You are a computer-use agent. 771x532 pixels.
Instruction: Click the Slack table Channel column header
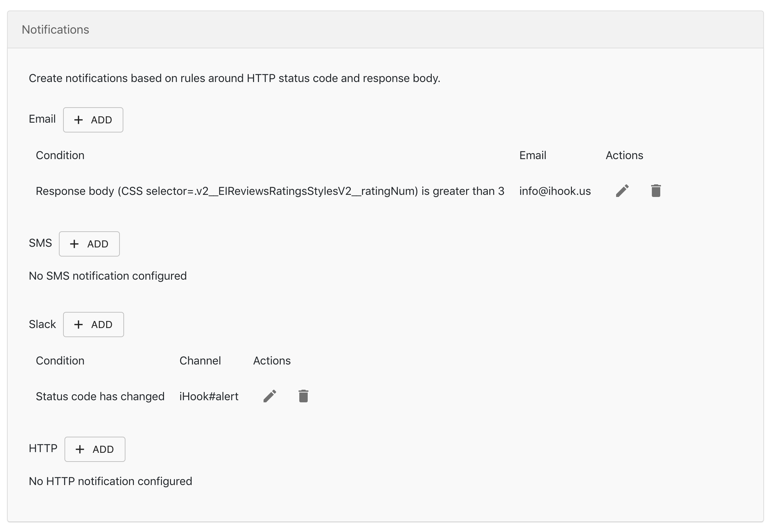click(200, 361)
